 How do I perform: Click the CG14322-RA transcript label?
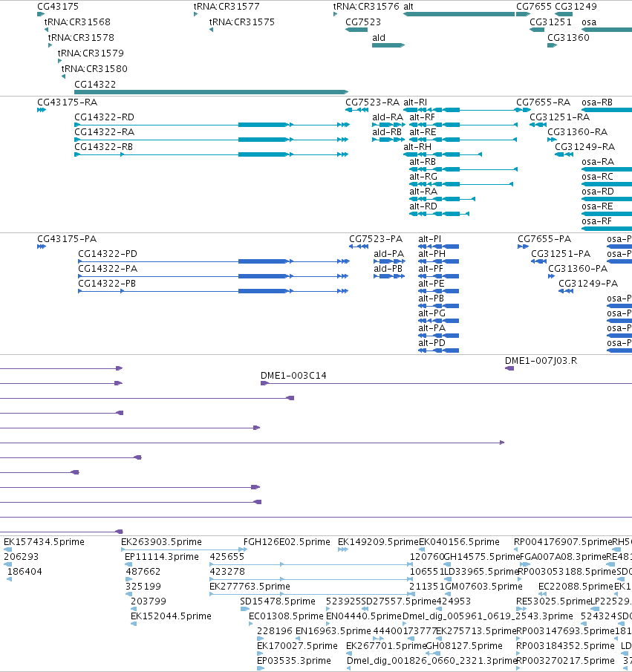[x=104, y=132]
